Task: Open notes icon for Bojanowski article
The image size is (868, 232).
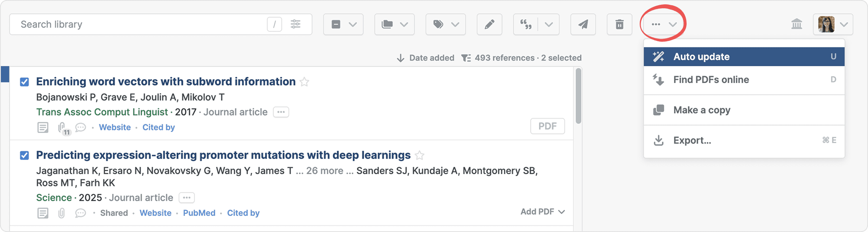Action: [x=43, y=127]
